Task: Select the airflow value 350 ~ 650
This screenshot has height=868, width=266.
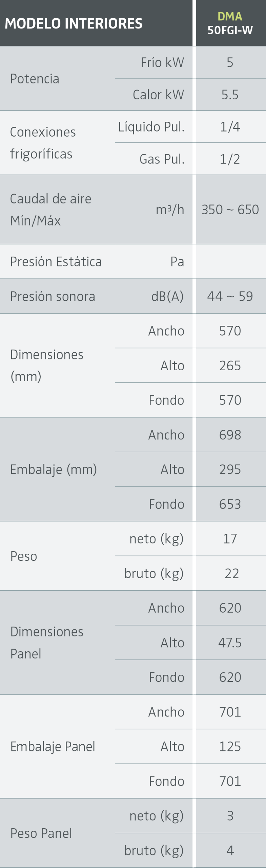Action: click(230, 210)
